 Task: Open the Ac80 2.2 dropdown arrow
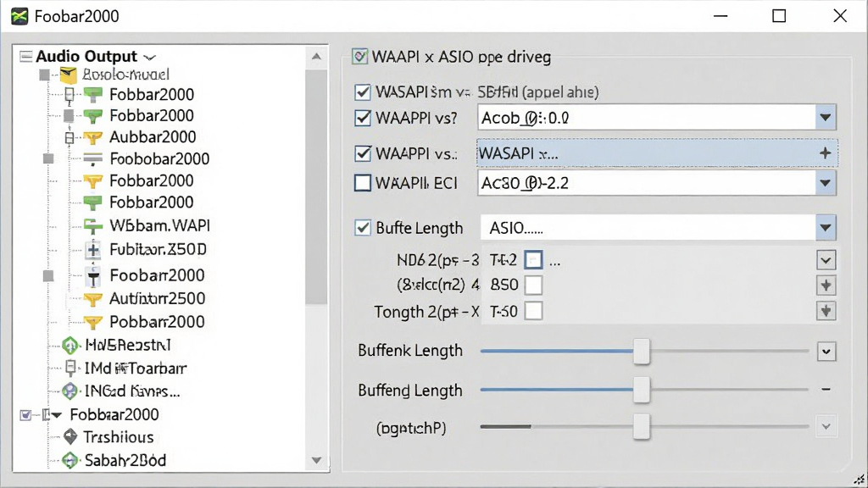[x=826, y=183]
